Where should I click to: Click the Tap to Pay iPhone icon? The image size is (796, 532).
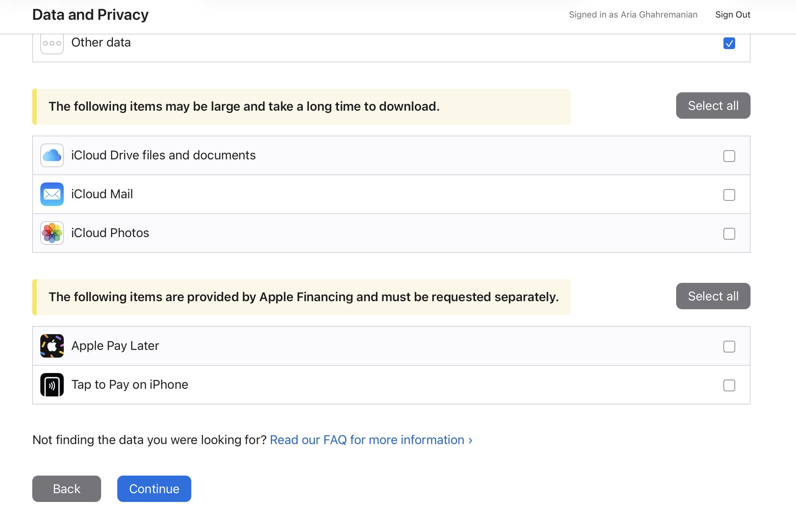52,385
